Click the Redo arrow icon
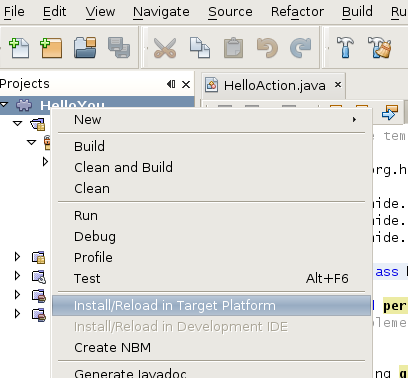The height and width of the screenshot is (378, 408). pyautogui.click(x=301, y=48)
